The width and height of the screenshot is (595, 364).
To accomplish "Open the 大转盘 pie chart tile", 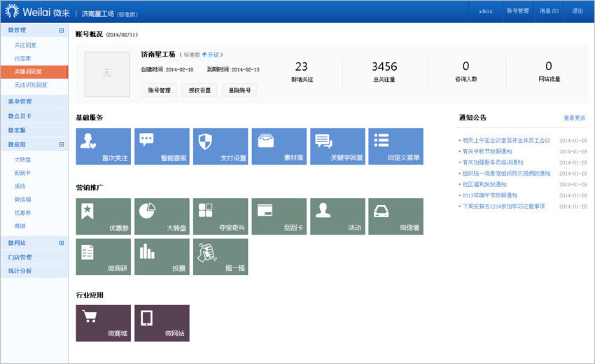I will pyautogui.click(x=162, y=216).
